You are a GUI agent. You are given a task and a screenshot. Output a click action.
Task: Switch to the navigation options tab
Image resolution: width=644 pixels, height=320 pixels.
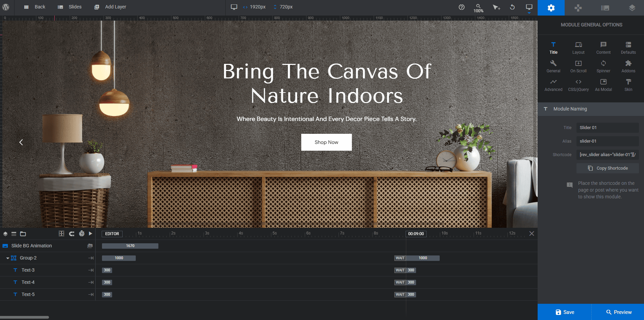(578, 8)
